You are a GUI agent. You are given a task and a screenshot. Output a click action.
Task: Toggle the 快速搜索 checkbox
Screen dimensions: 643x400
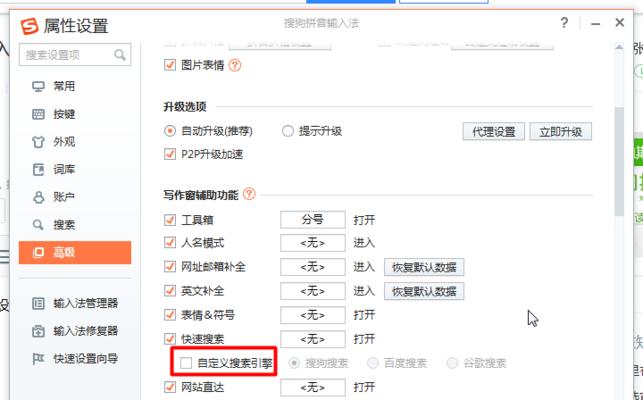[170, 339]
